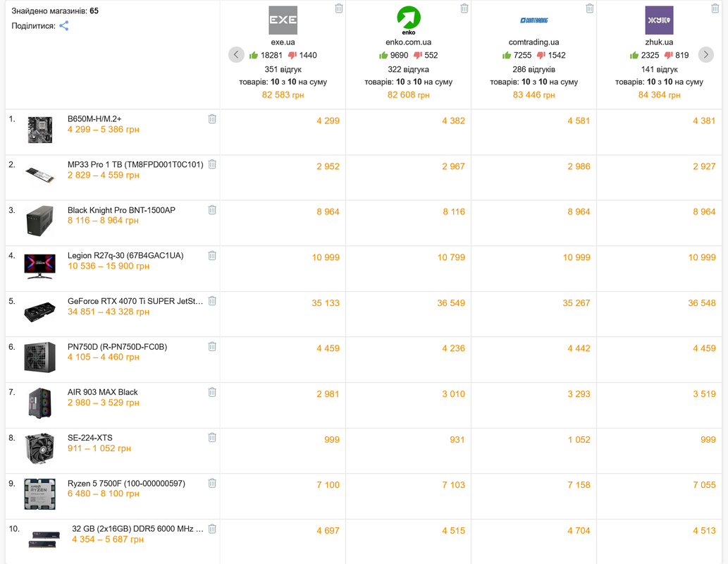This screenshot has height=564, width=728.
Task: Open AIR 903 MAX Black link
Action: click(103, 392)
